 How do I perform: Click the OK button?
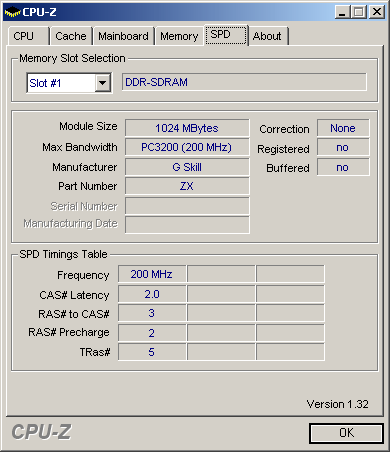point(346,433)
